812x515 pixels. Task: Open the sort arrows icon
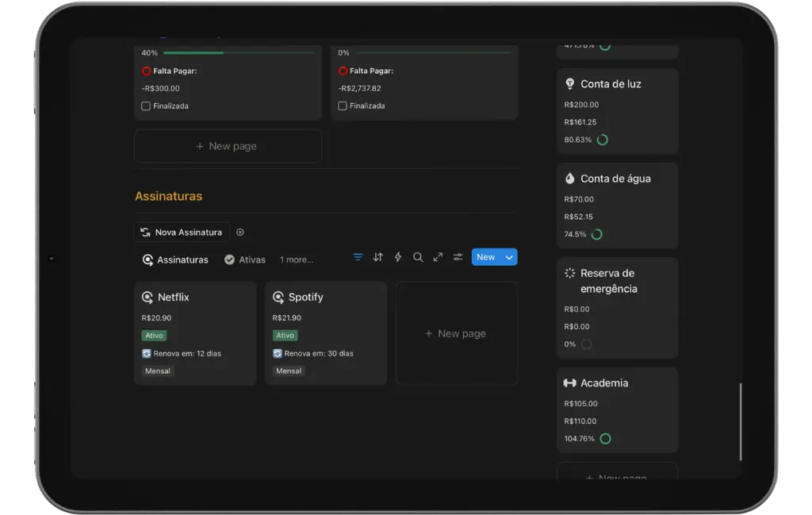click(x=378, y=257)
